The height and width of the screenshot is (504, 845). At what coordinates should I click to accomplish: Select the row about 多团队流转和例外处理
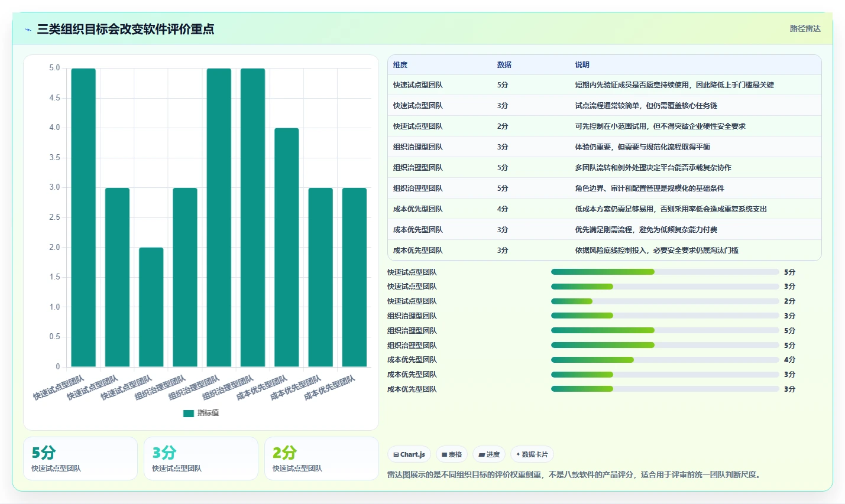(x=604, y=168)
